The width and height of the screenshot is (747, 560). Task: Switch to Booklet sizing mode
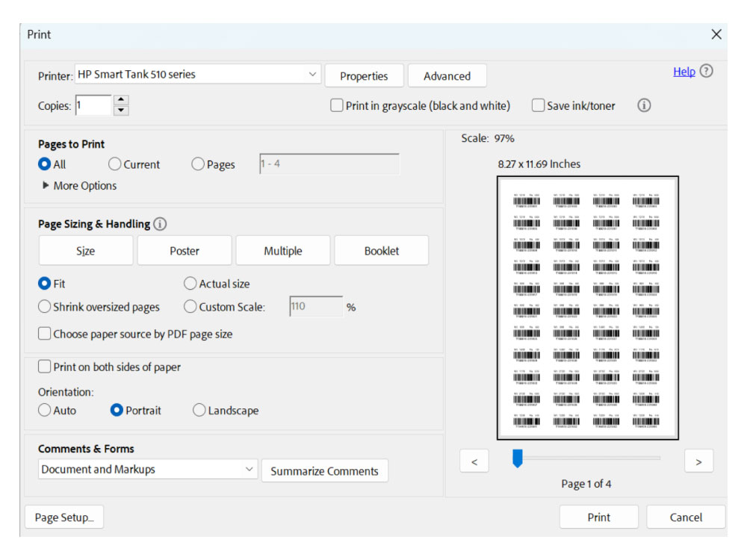[382, 250]
